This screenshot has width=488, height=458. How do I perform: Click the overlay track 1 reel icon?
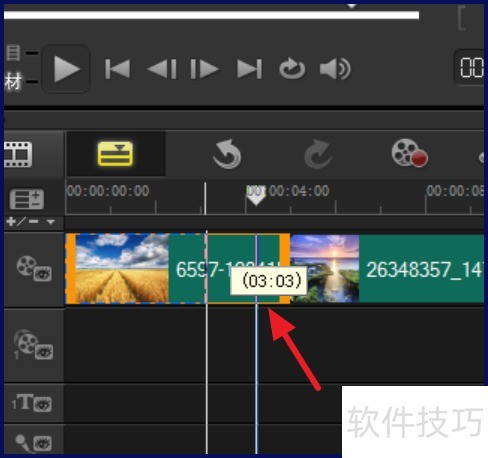point(26,343)
